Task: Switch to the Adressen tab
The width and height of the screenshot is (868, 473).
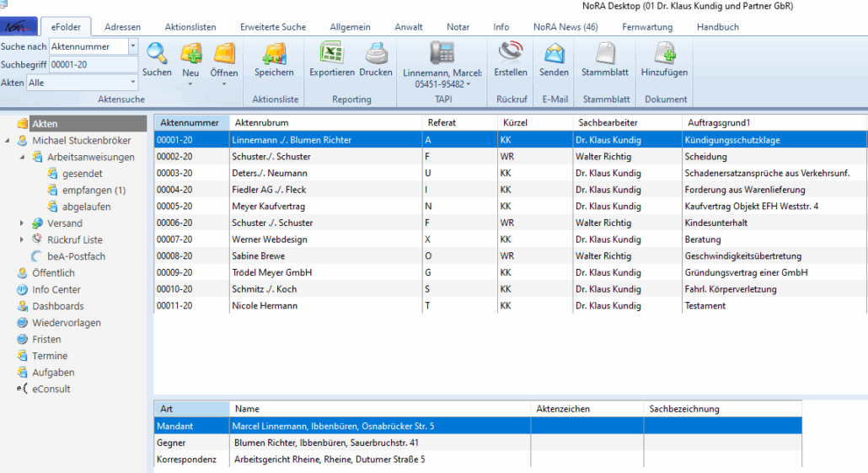Action: [x=123, y=27]
